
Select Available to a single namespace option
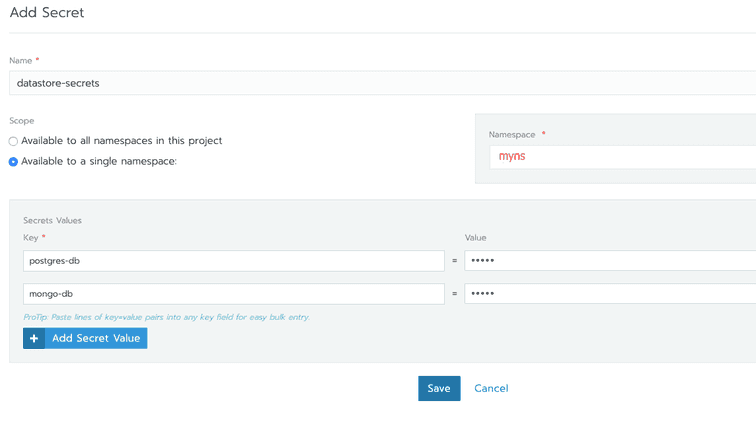coord(13,162)
